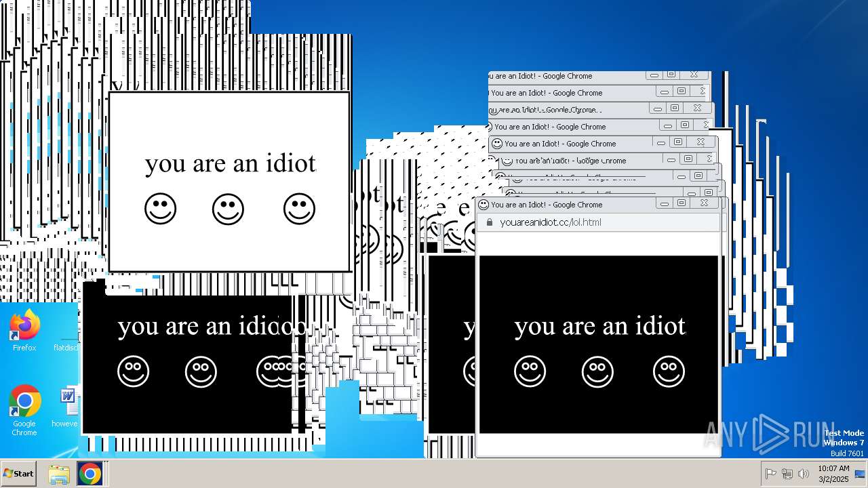868x488 pixels.
Task: Open the volume speaker tray icon
Action: coord(804,474)
